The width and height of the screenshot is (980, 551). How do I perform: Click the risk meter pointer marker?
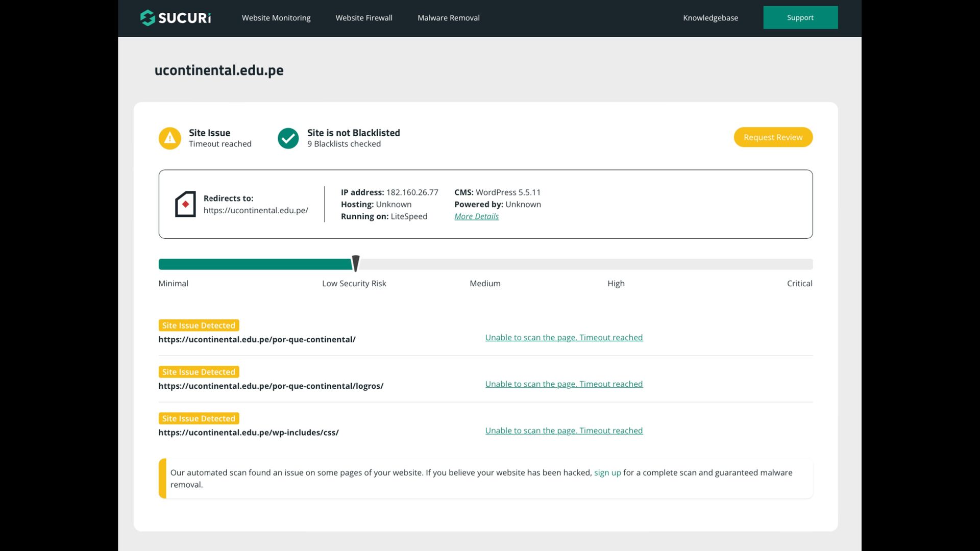356,263
